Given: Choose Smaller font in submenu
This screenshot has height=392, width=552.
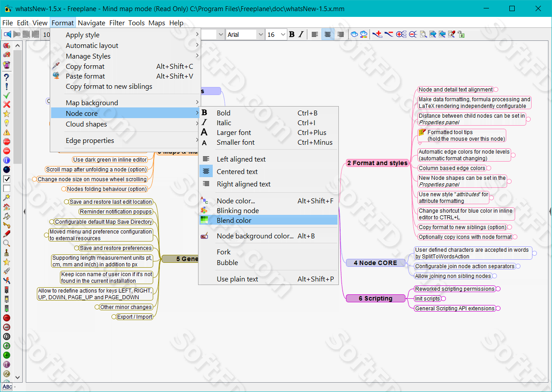Looking at the screenshot, I should coord(268,142).
